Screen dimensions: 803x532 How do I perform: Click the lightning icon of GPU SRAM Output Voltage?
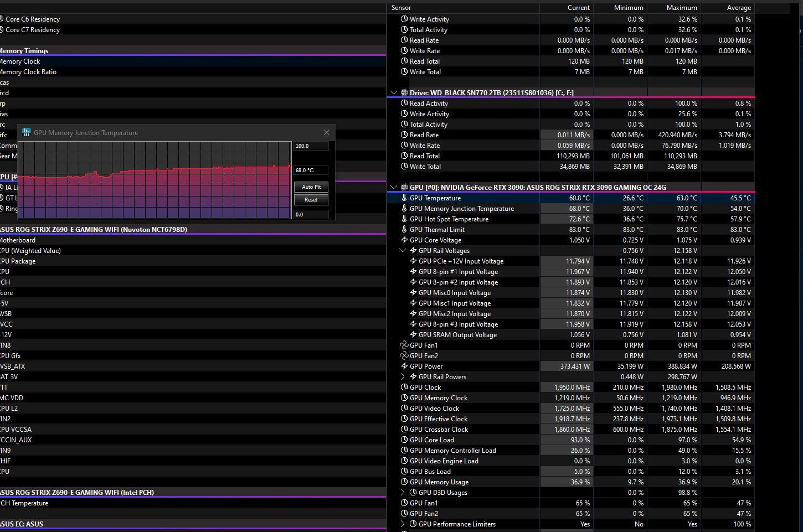[x=413, y=335]
